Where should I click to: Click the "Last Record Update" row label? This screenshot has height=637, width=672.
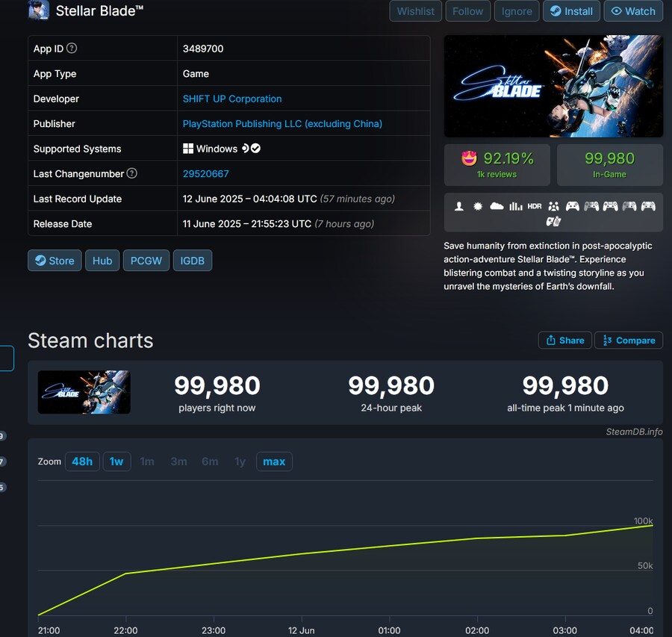(x=78, y=199)
